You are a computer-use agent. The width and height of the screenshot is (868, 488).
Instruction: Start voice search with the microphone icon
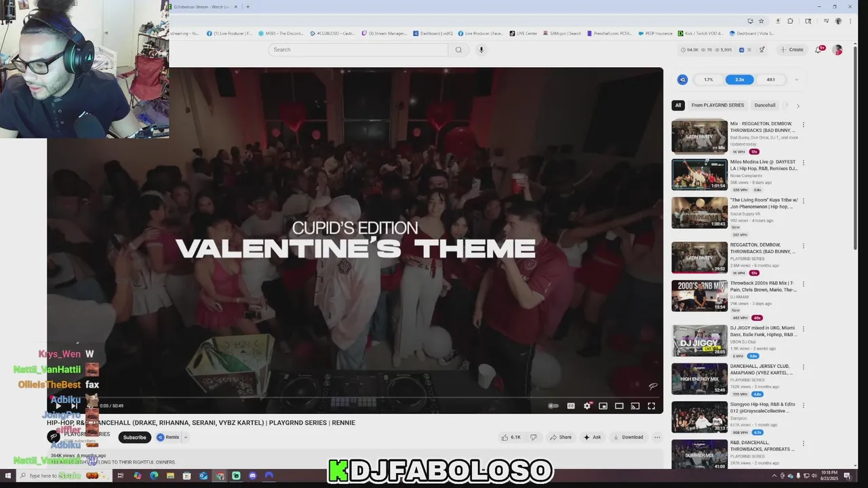[481, 49]
